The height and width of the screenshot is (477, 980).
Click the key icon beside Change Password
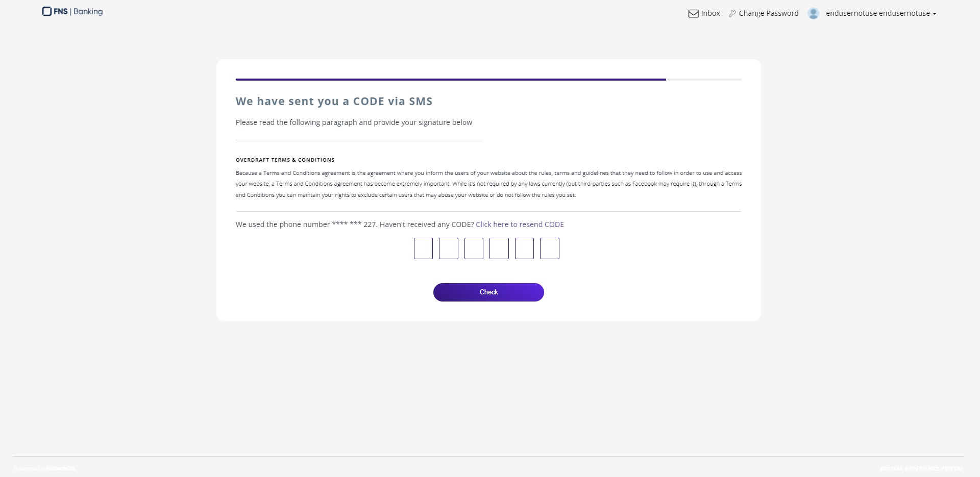pyautogui.click(x=732, y=14)
